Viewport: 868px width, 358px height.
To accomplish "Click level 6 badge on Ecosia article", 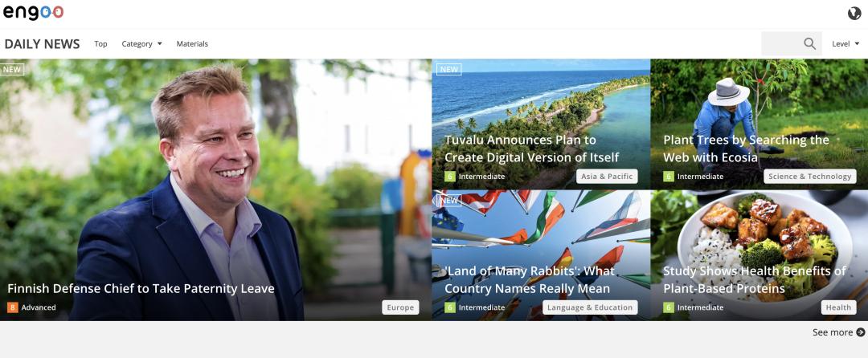I will pos(669,177).
